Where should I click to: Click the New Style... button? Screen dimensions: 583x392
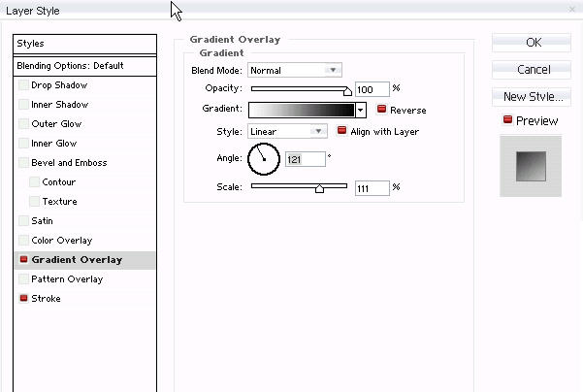[x=532, y=97]
